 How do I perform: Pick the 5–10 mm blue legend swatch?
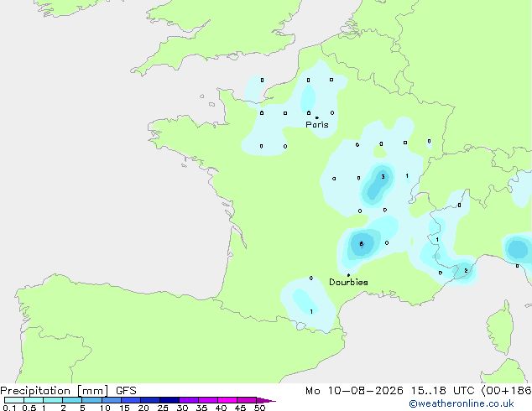91,400
